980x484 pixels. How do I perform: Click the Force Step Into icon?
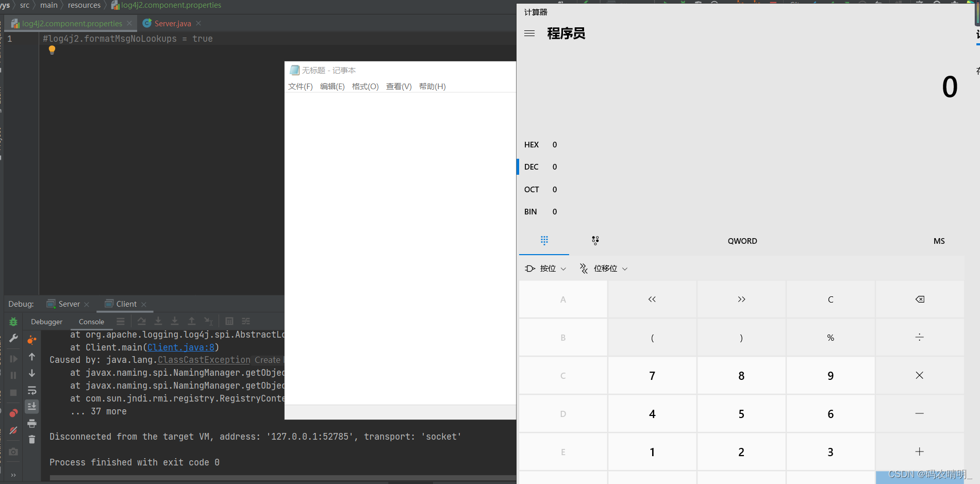click(175, 321)
